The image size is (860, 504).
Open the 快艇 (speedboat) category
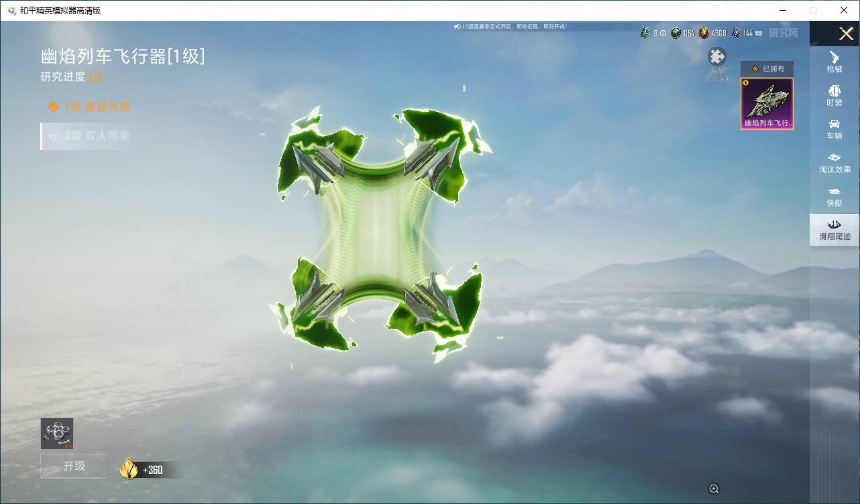pyautogui.click(x=835, y=196)
